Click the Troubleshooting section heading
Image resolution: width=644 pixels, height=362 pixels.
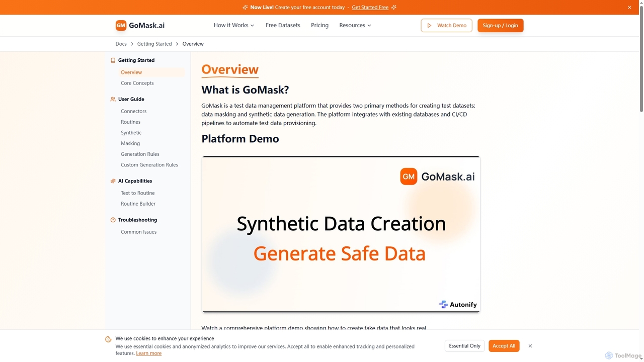(137, 220)
